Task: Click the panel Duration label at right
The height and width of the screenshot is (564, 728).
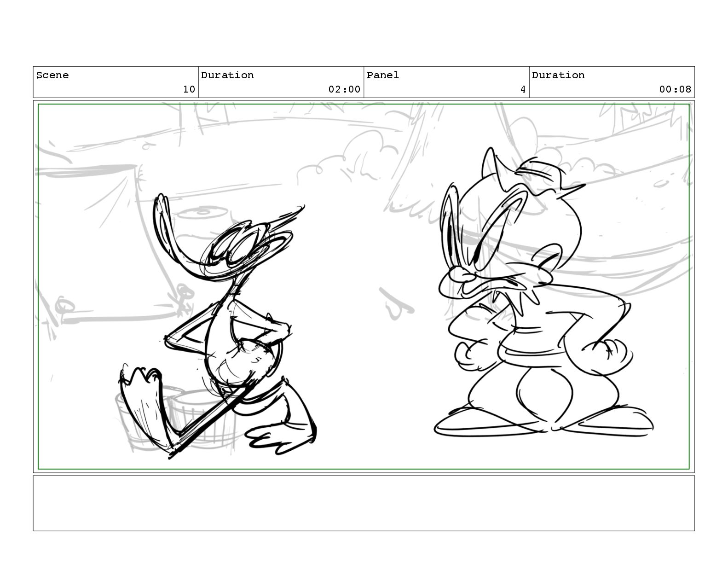Action: pyautogui.click(x=558, y=75)
